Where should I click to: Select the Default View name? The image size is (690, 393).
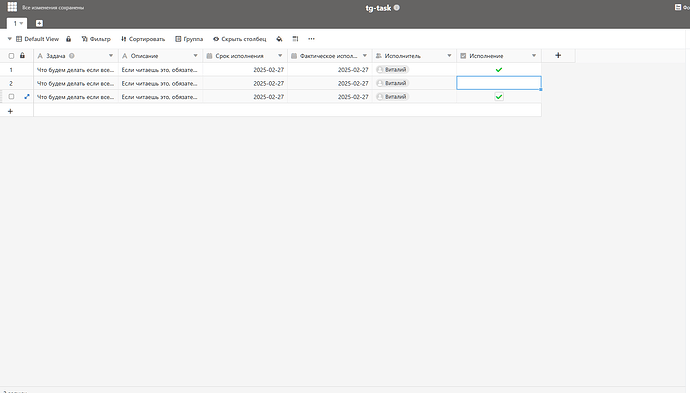pos(41,39)
